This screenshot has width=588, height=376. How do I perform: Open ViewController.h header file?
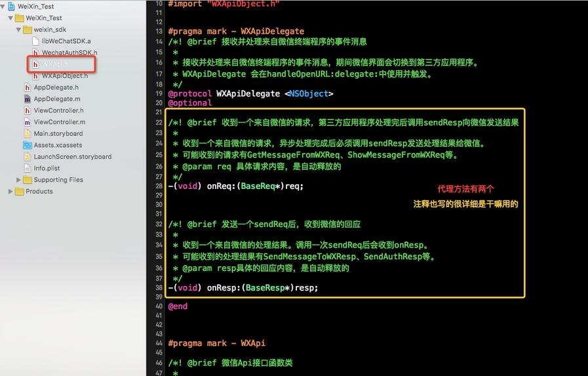click(x=58, y=110)
